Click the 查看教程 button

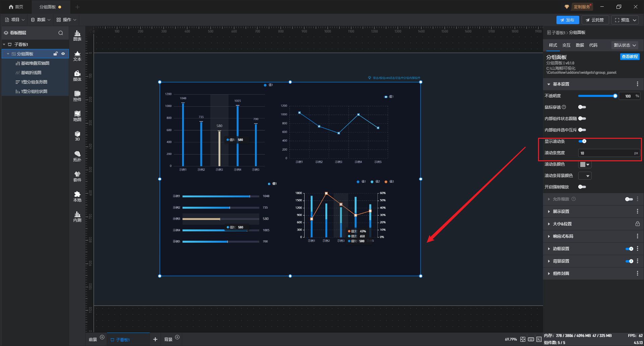click(x=630, y=57)
